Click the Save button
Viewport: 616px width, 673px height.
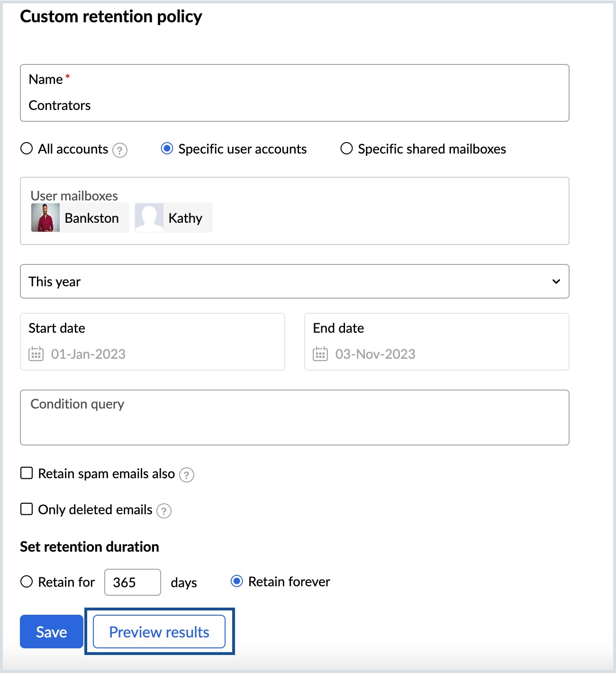pyautogui.click(x=52, y=631)
